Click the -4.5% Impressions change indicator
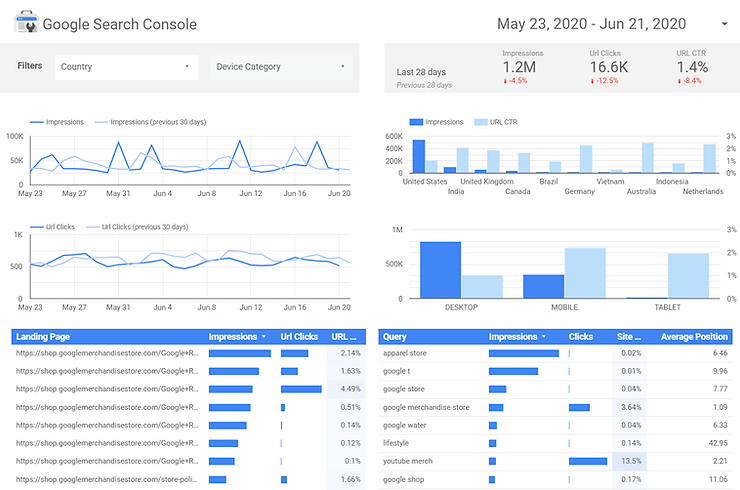This screenshot has width=740, height=490. (515, 81)
